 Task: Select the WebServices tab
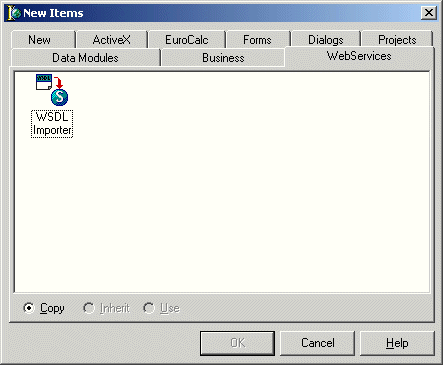359,56
